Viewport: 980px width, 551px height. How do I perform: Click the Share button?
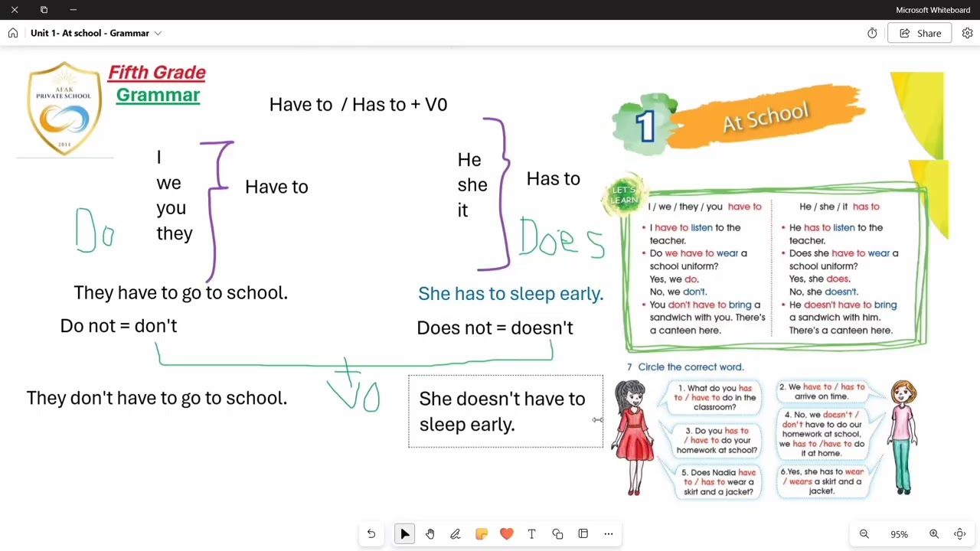click(920, 33)
